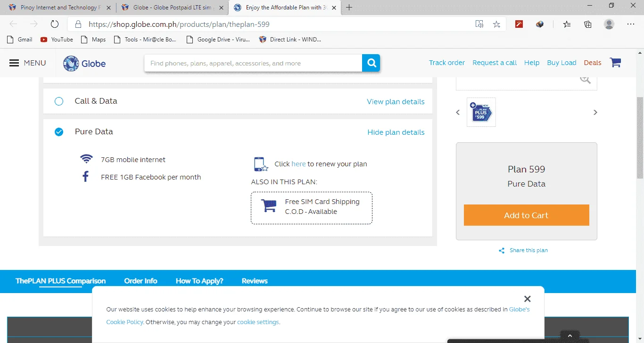Open the Google Drive - Viru... bookmark

click(218, 40)
